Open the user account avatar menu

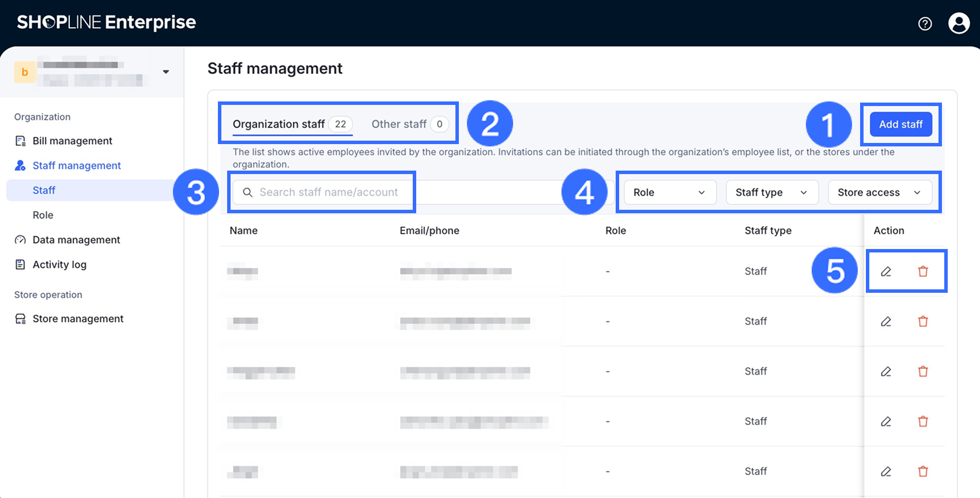pyautogui.click(x=959, y=24)
